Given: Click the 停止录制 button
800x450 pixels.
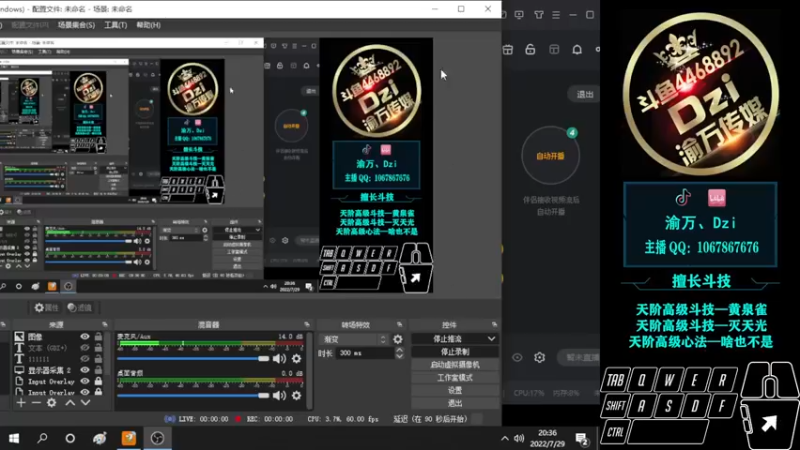Looking at the screenshot, I should point(455,352).
